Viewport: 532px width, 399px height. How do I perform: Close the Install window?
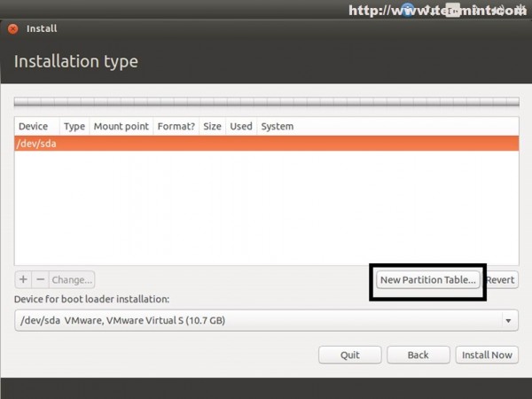point(13,29)
